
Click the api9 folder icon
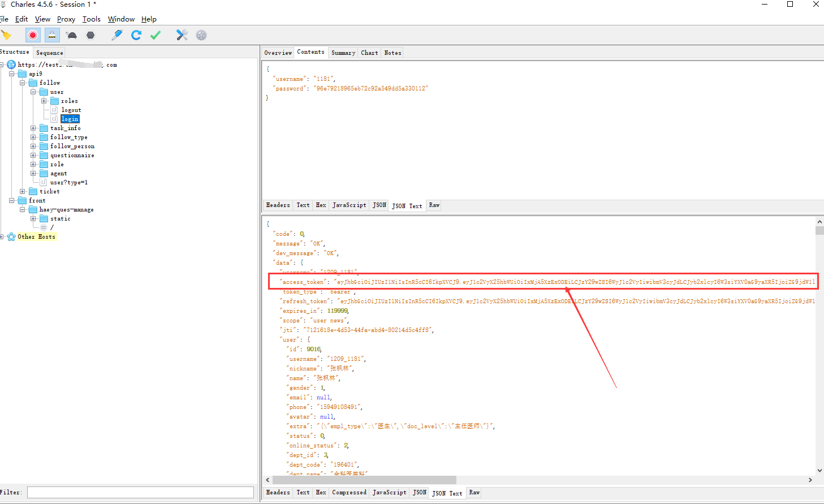[x=23, y=74]
